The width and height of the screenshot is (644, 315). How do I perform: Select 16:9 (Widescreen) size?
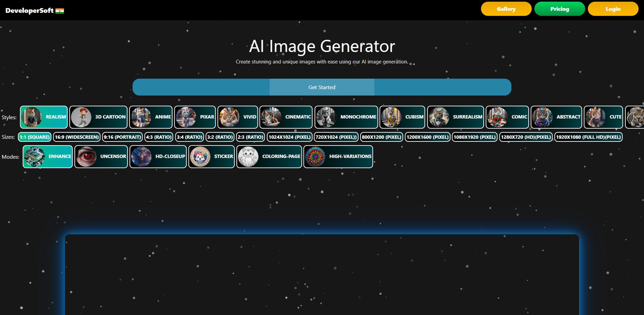pyautogui.click(x=77, y=137)
